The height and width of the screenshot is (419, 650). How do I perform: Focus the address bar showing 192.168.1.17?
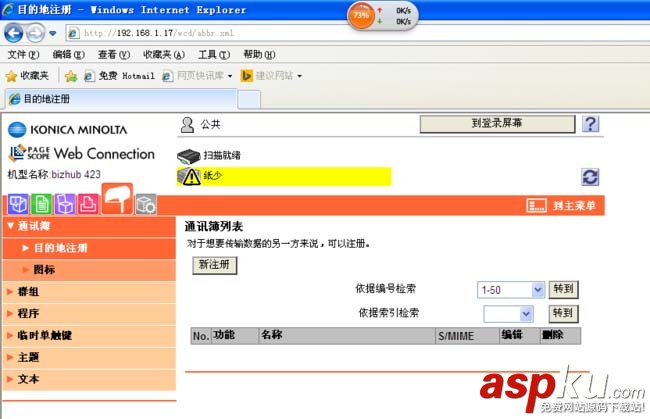coord(357,33)
